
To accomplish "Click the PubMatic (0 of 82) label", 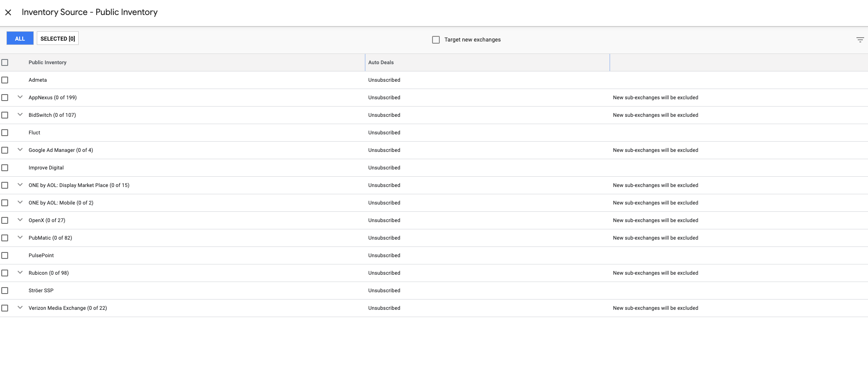I will pyautogui.click(x=50, y=238).
